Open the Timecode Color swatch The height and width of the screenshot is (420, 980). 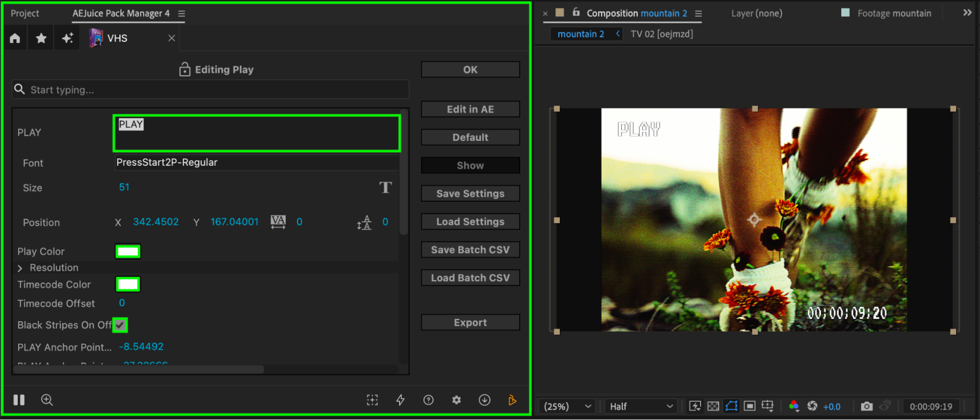coord(128,284)
